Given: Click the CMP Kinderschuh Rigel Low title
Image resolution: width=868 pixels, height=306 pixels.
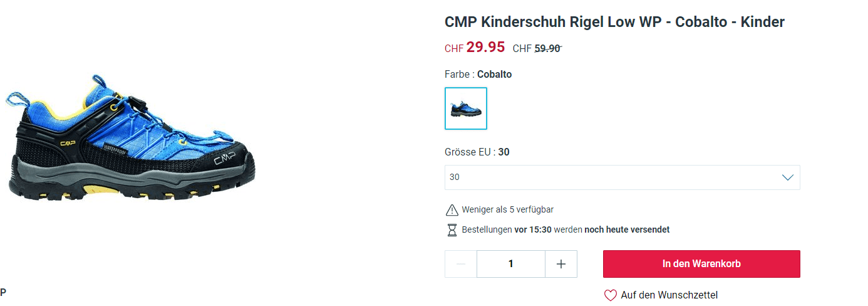Looking at the screenshot, I should 614,22.
